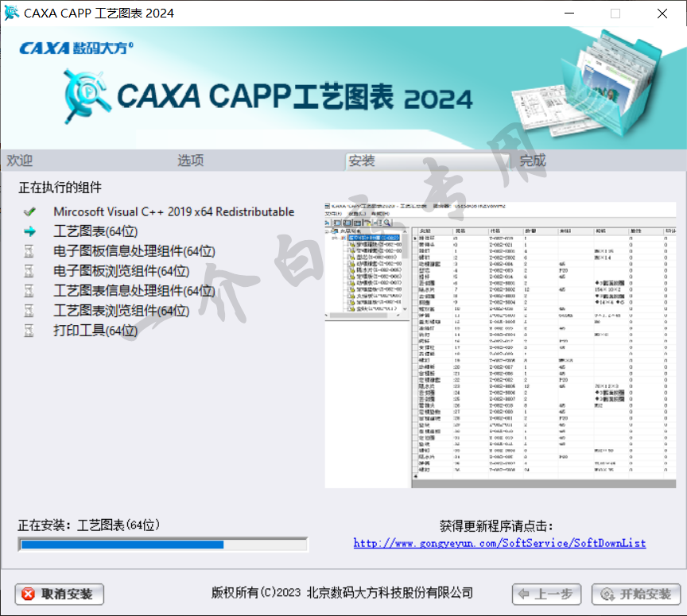Click the 版权所有 北京数码大方 copyright text
The width and height of the screenshot is (687, 616).
click(342, 593)
